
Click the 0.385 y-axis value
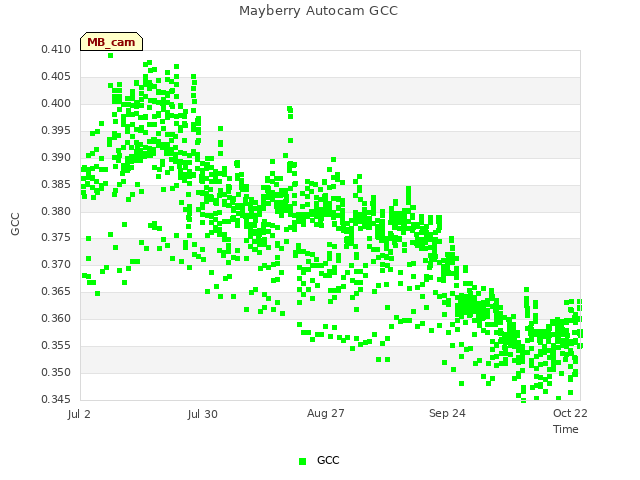pyautogui.click(x=56, y=184)
